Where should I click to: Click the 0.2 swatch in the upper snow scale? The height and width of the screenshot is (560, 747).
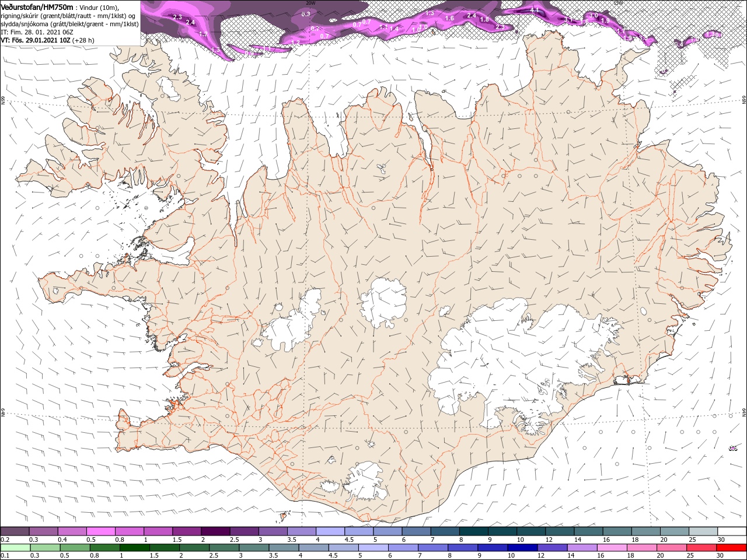click(x=15, y=531)
